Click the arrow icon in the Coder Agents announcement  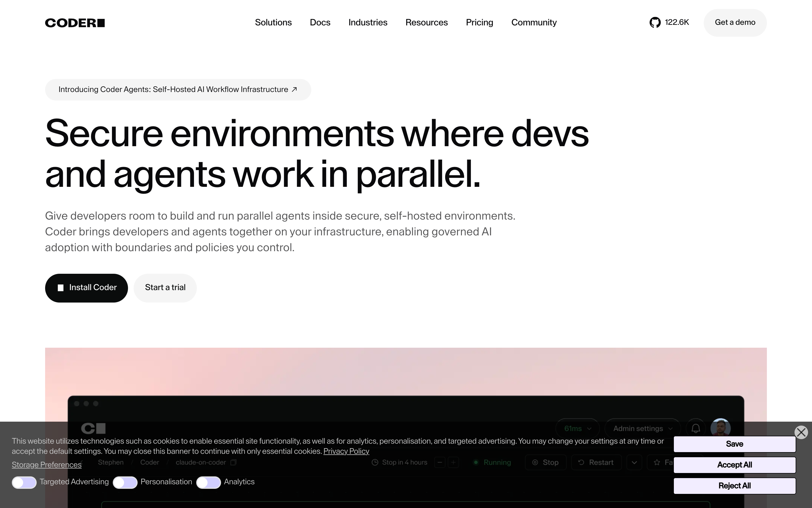click(x=294, y=89)
